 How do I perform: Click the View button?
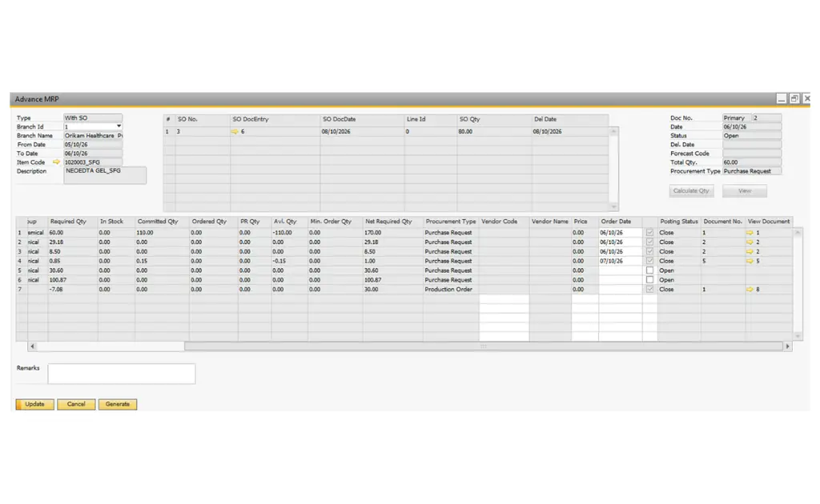click(x=745, y=191)
